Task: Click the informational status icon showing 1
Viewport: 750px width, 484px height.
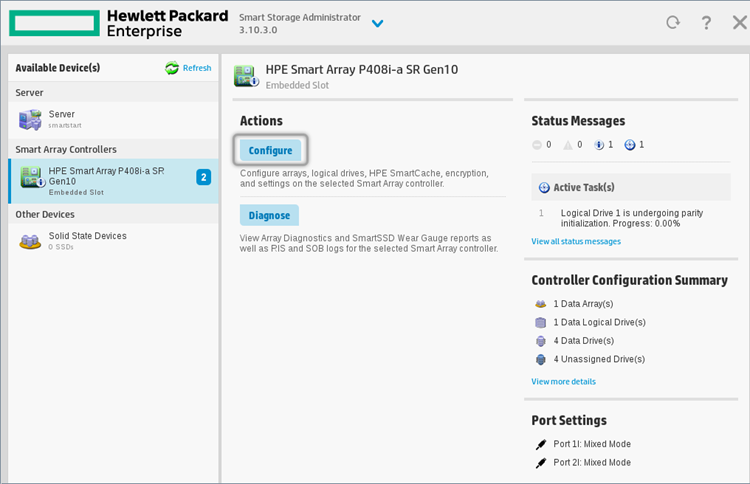Action: tap(599, 145)
